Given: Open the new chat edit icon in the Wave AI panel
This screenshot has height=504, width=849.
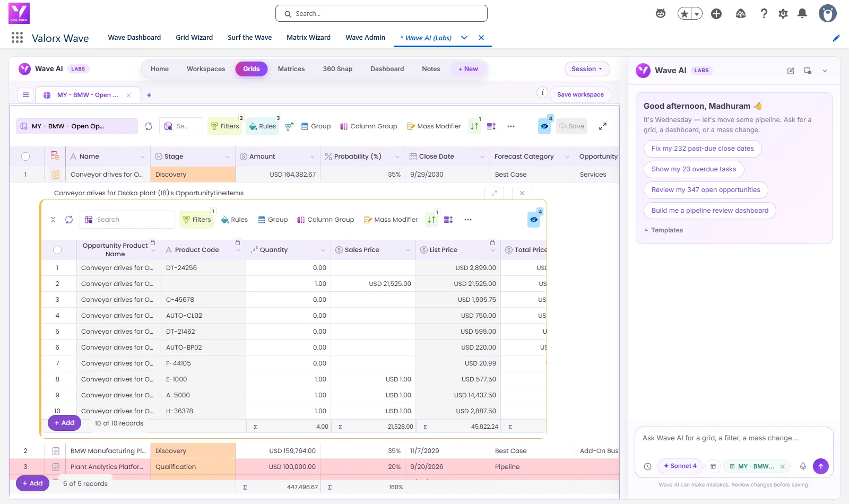Looking at the screenshot, I should [791, 71].
